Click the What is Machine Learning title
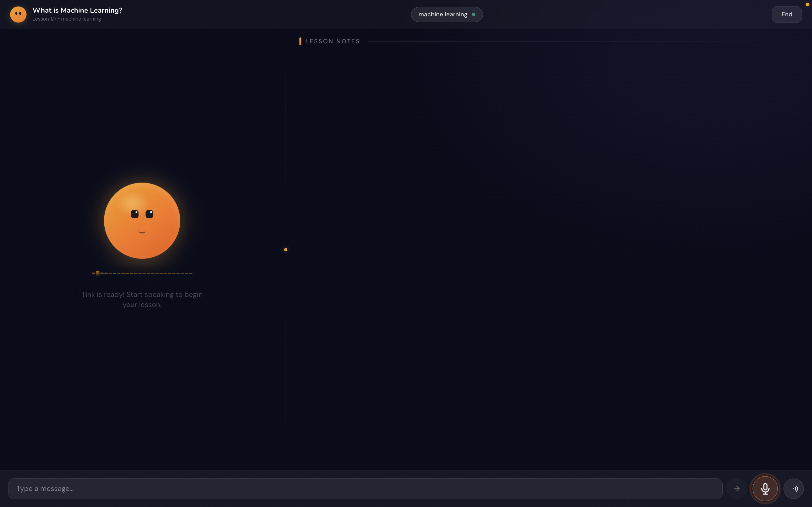Screen dimensions: 812x507 click(x=77, y=10)
